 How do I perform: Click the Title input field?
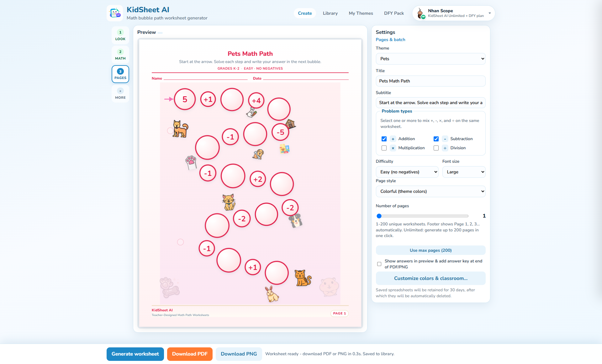[430, 81]
